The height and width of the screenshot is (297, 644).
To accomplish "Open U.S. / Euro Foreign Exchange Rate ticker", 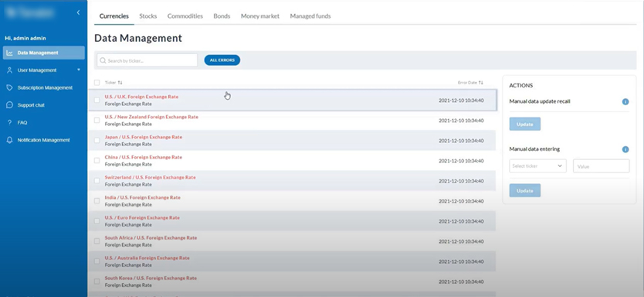I will [142, 217].
